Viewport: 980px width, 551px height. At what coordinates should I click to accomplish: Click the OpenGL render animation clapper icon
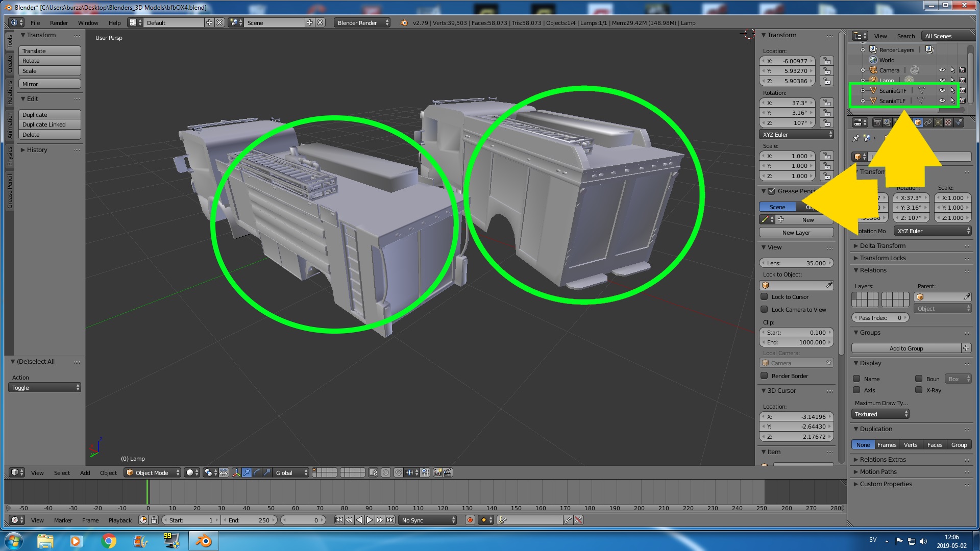(448, 473)
